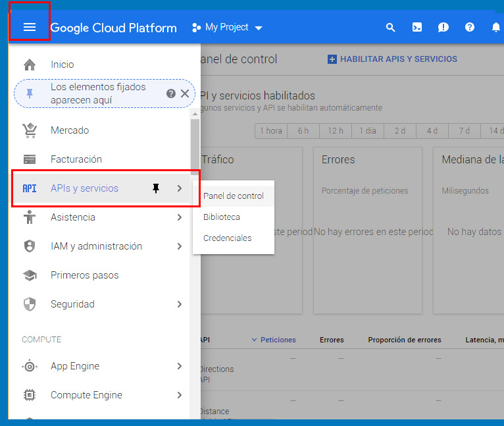This screenshot has width=504, height=426.
Task: Expand the Compute Engine submenu chevron
Action: (180, 395)
